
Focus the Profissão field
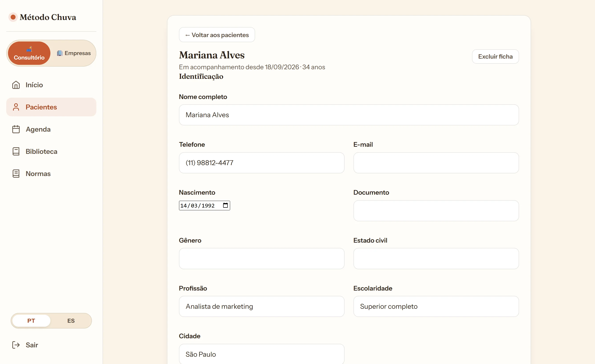coord(262,307)
